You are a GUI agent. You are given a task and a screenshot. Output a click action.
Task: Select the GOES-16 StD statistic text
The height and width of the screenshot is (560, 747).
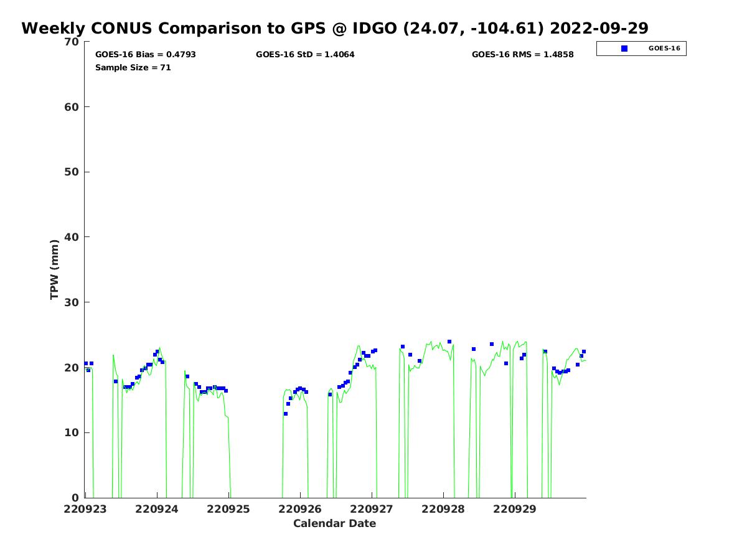(305, 55)
